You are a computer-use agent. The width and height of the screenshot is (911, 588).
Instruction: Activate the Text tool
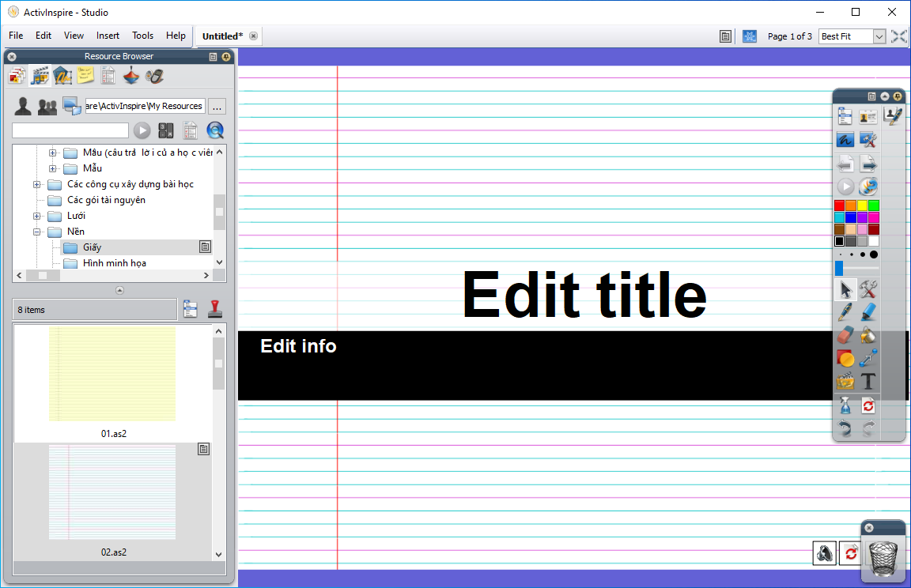click(x=868, y=381)
